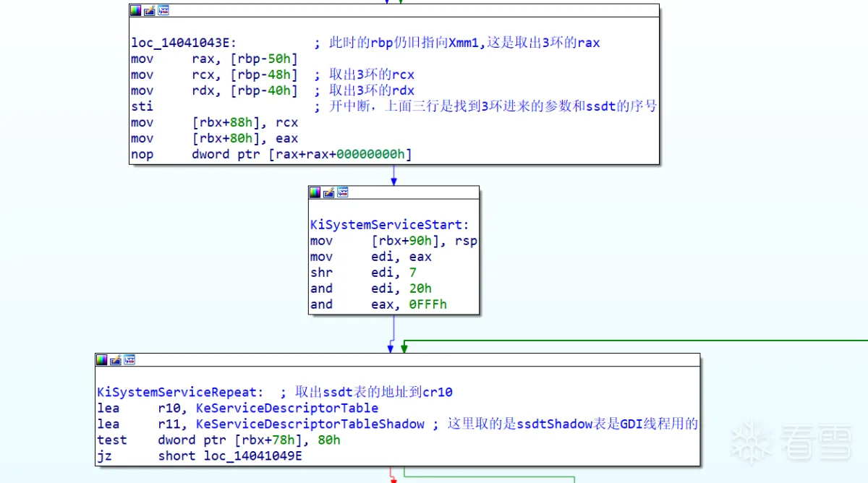This screenshot has height=483, width=868.
Task: Click the KiSystemServiceStart: label
Action: 390,225
